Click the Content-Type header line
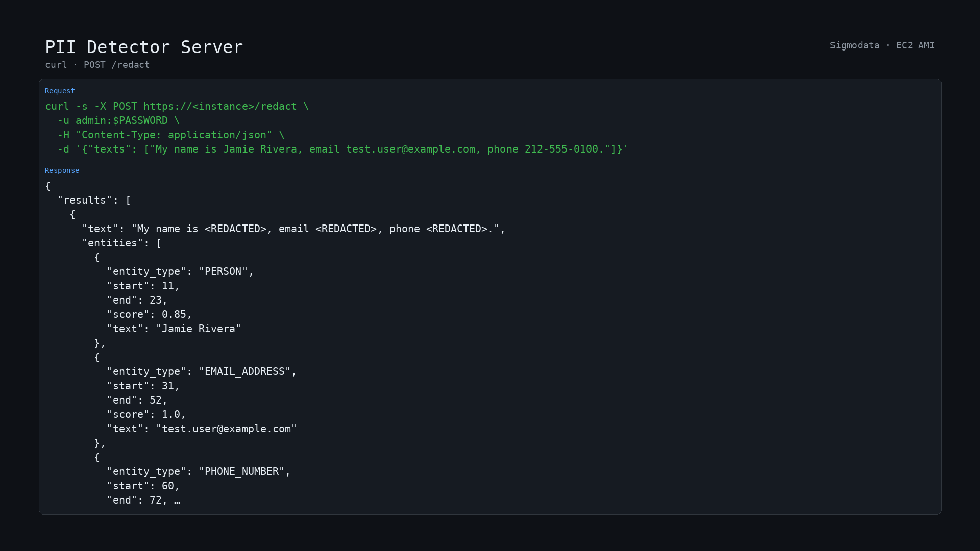Viewport: 980px width, 551px height. coord(170,135)
